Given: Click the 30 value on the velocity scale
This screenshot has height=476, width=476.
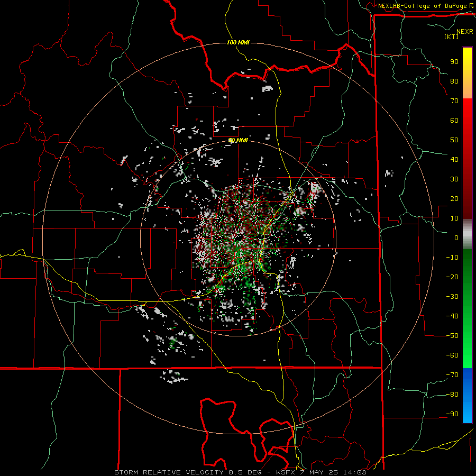Looking at the screenshot, I should click(454, 179).
